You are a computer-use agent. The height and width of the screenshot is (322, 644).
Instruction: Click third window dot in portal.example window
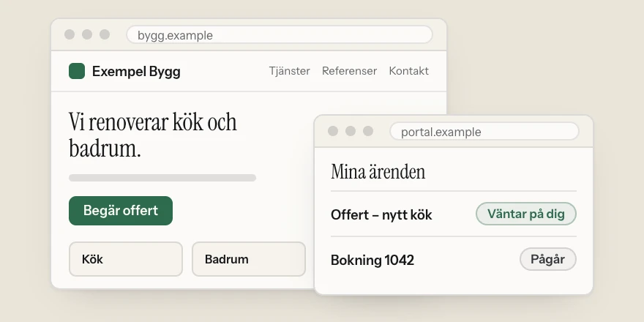pos(368,131)
